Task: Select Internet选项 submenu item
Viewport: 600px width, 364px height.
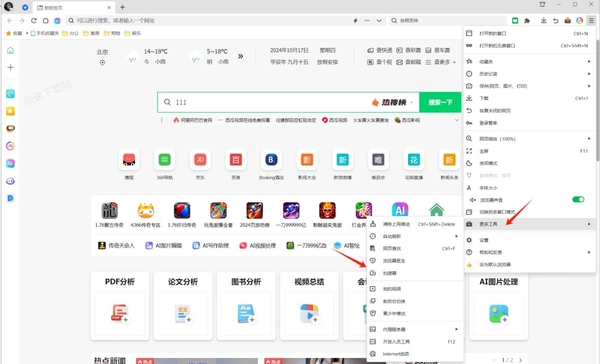Action: pyautogui.click(x=414, y=354)
